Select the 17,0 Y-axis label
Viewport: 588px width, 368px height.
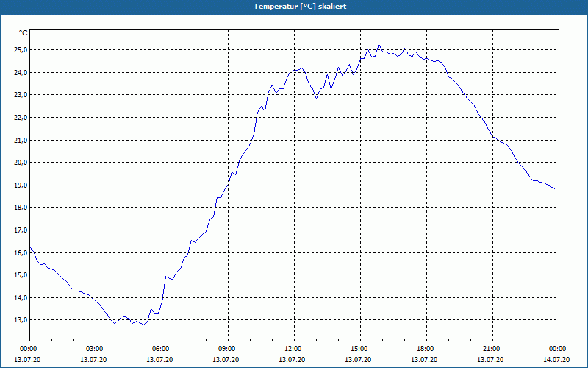tap(21, 230)
